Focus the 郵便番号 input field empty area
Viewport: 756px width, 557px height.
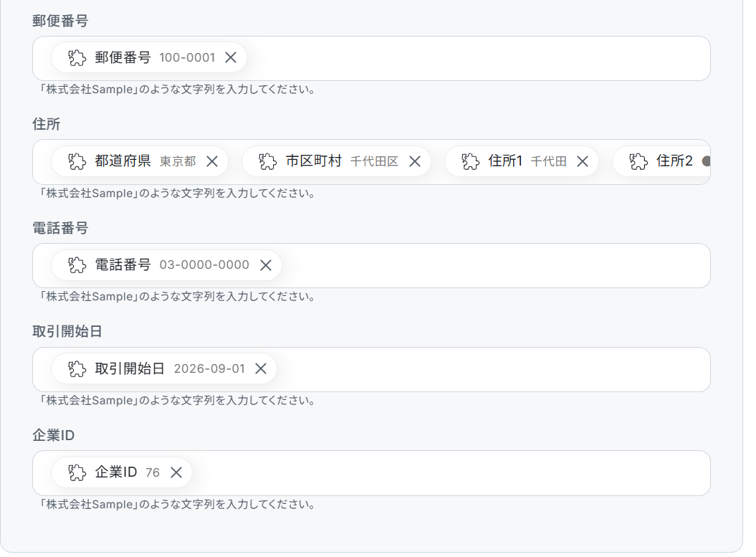[x=477, y=58]
